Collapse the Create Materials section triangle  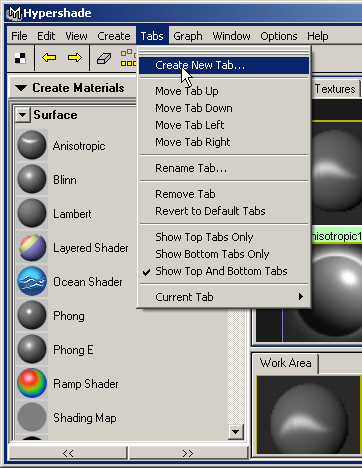(21, 88)
